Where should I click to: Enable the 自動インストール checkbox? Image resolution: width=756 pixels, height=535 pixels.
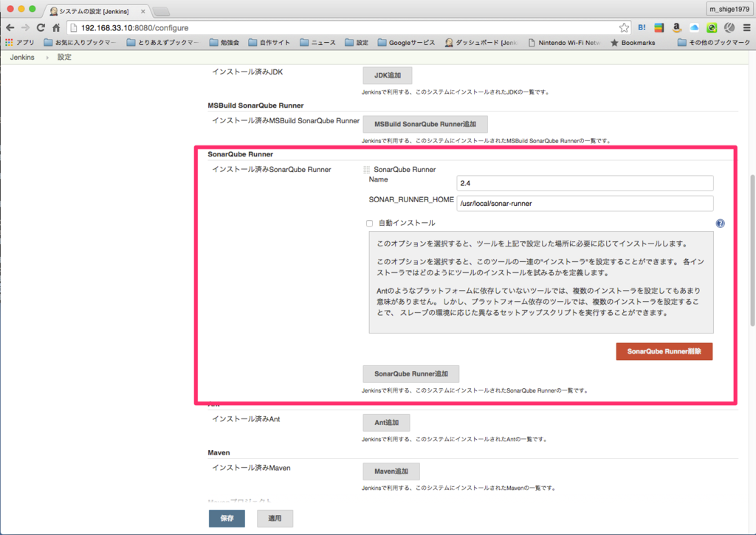click(369, 223)
